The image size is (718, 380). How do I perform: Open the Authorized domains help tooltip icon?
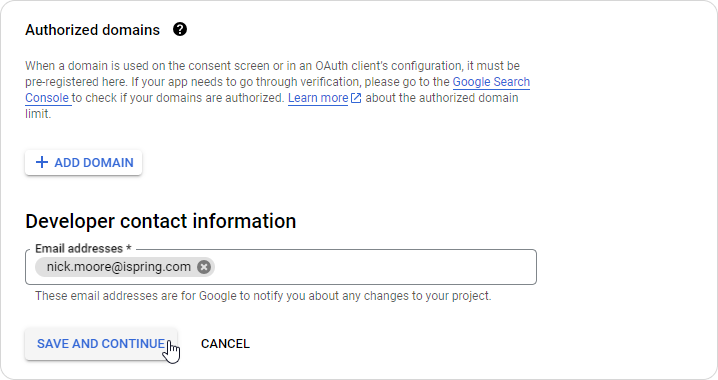click(x=180, y=30)
